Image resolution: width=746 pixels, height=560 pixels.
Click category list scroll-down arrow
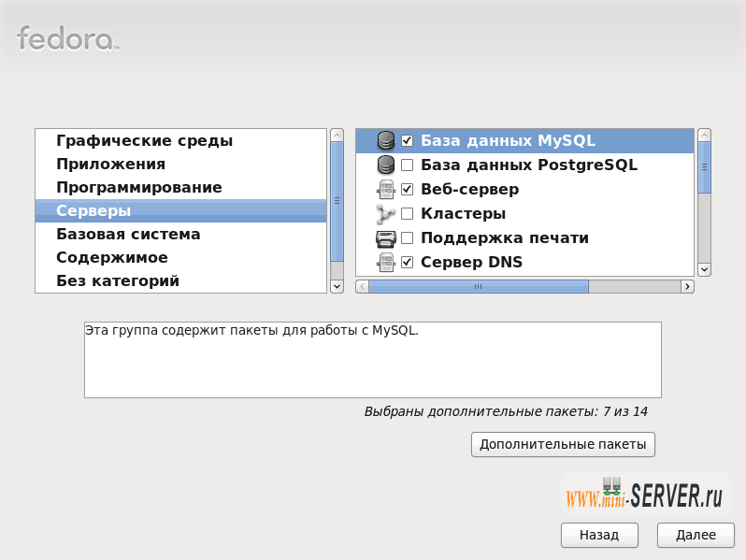click(337, 286)
